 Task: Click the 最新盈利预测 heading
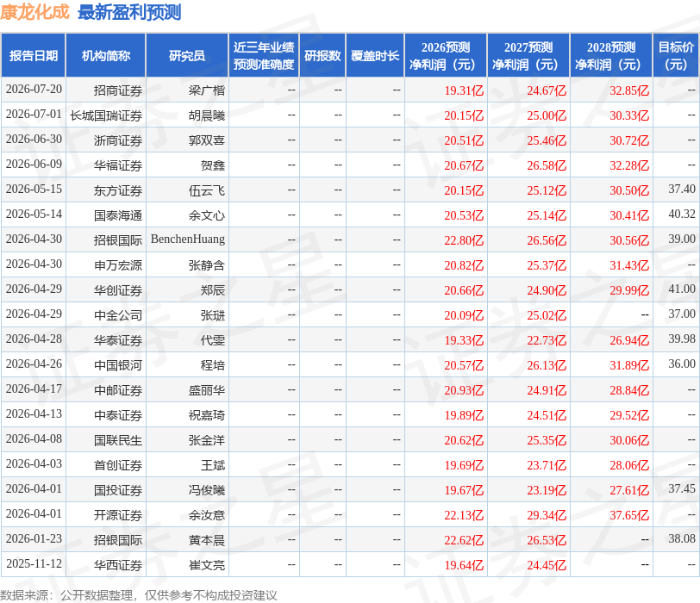129,12
